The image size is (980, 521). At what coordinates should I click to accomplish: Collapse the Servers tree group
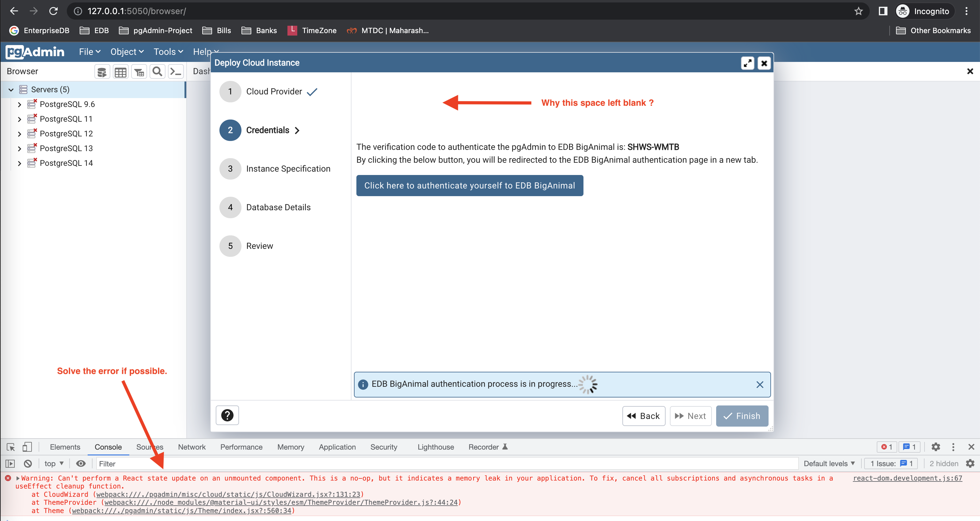11,90
